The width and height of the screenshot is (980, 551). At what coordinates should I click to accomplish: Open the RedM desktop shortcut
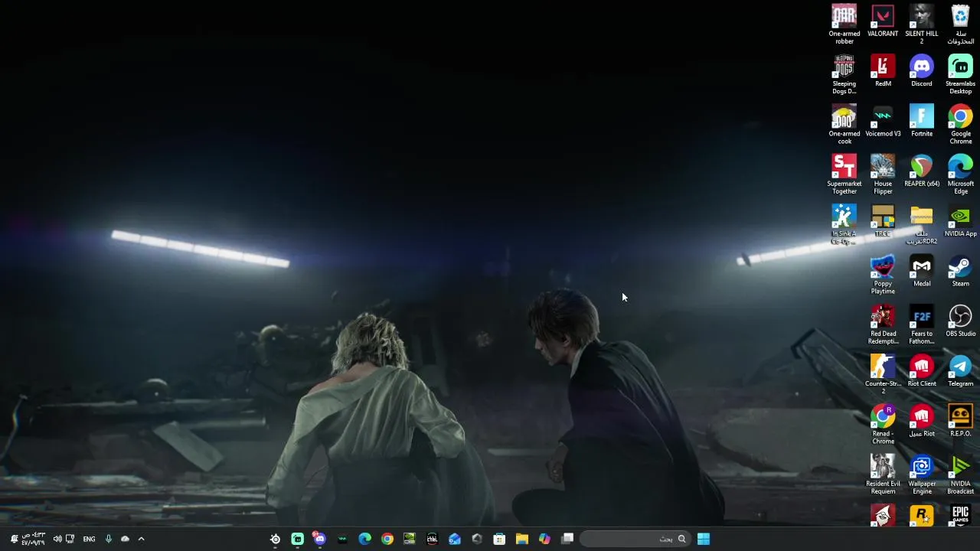pyautogui.click(x=883, y=71)
